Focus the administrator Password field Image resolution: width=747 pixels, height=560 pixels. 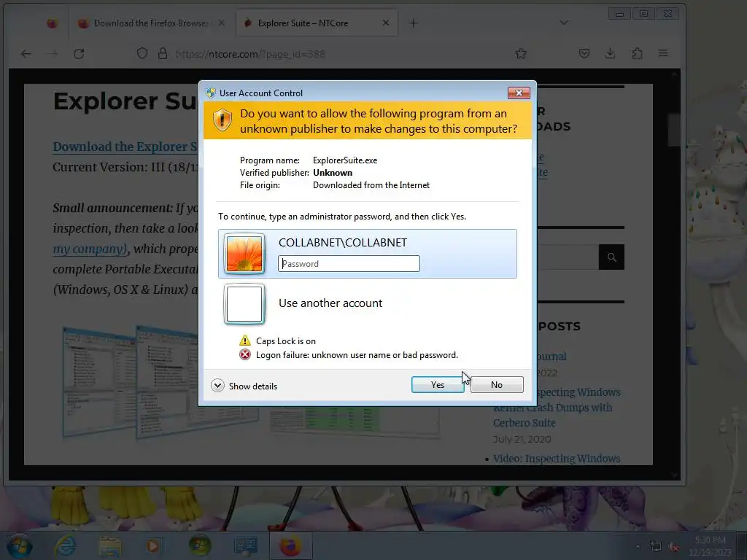pyautogui.click(x=349, y=264)
